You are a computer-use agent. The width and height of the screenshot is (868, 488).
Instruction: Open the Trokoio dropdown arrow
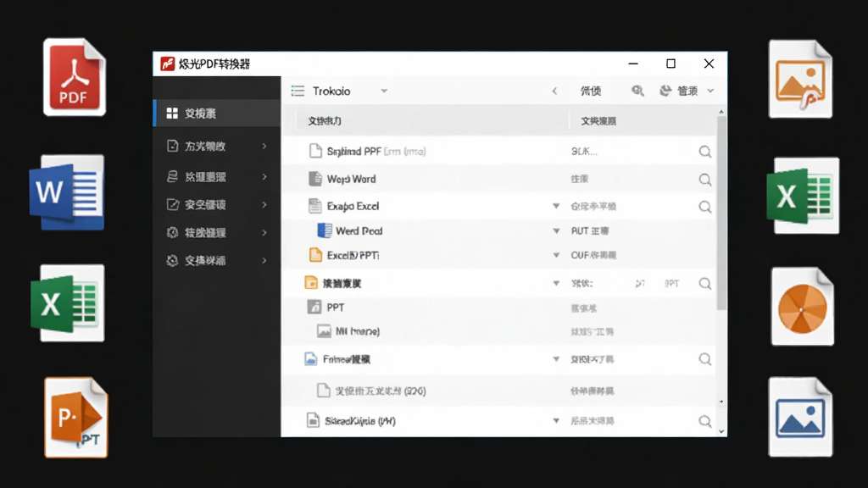(x=384, y=91)
